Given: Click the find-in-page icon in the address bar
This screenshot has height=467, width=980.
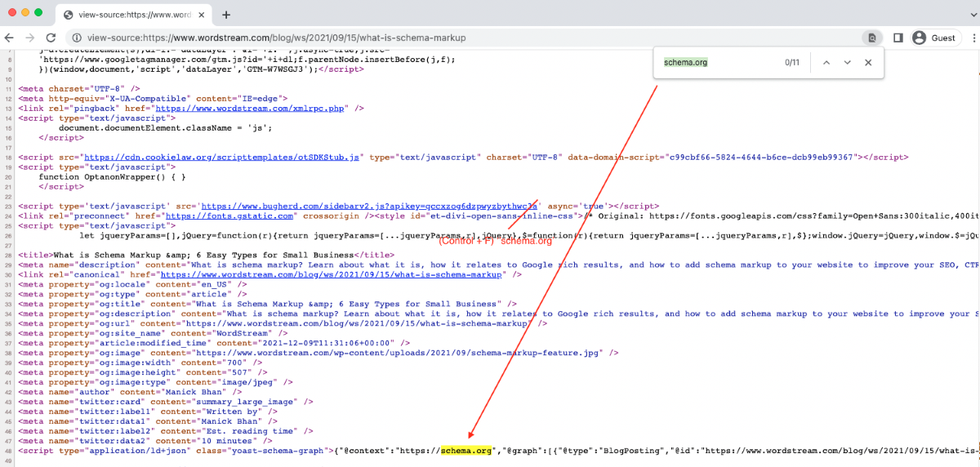Looking at the screenshot, I should (871, 38).
